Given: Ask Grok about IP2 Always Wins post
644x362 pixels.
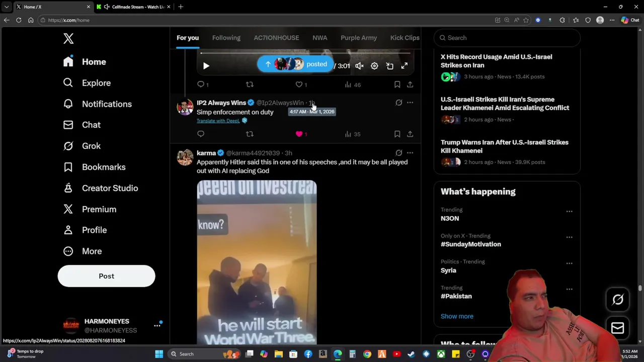Looking at the screenshot, I should coord(398,103).
